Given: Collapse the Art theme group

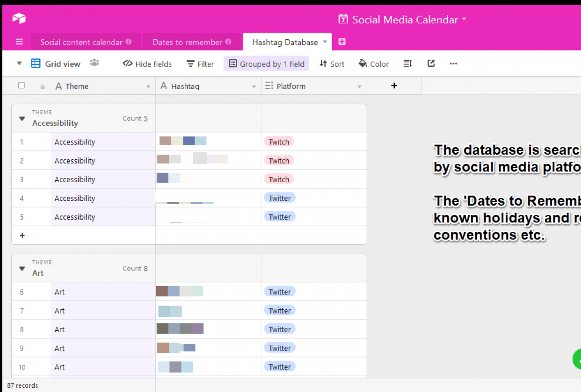Looking at the screenshot, I should point(22,269).
